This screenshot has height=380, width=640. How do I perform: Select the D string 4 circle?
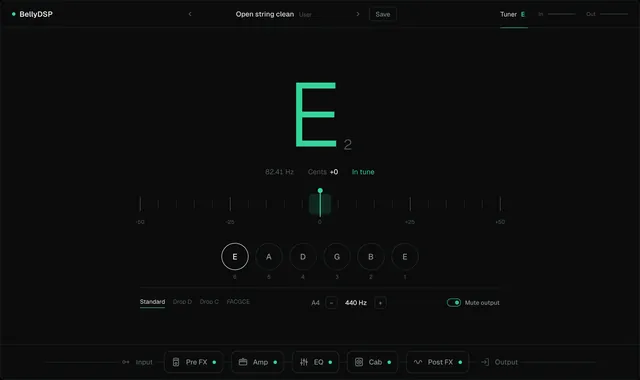303,257
